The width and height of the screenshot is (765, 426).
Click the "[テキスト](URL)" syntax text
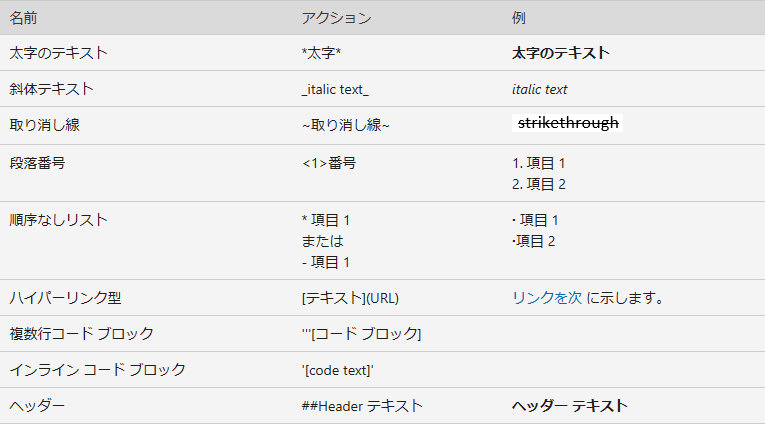pyautogui.click(x=350, y=297)
